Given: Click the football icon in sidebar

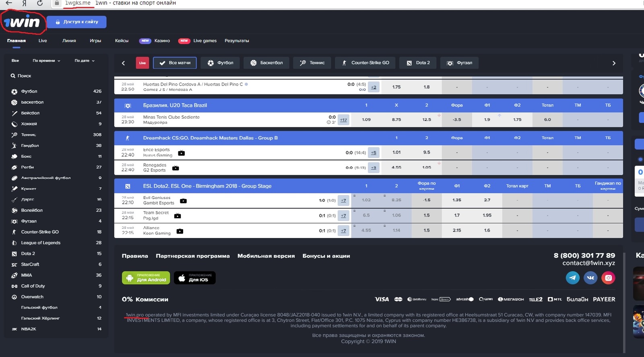Looking at the screenshot, I should coord(14,91).
